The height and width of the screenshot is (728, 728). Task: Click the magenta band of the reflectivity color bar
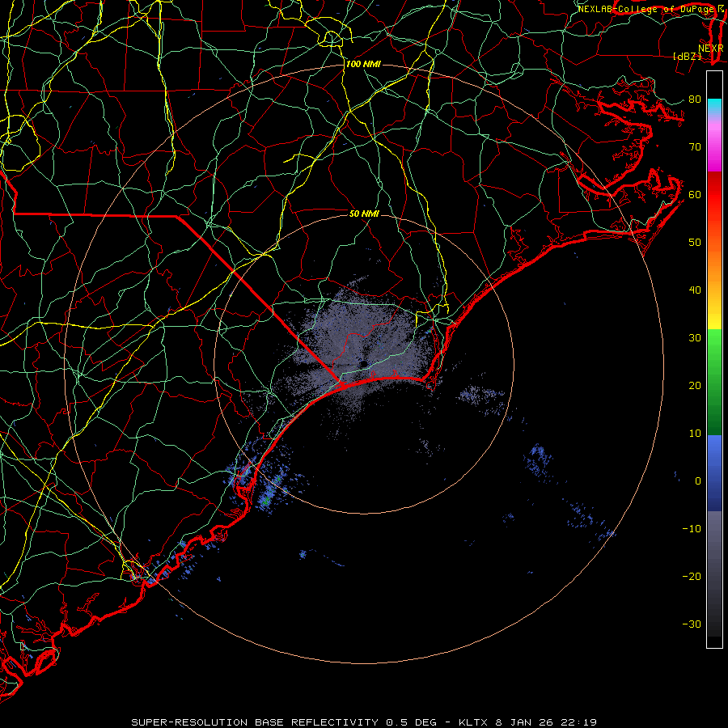point(714,149)
